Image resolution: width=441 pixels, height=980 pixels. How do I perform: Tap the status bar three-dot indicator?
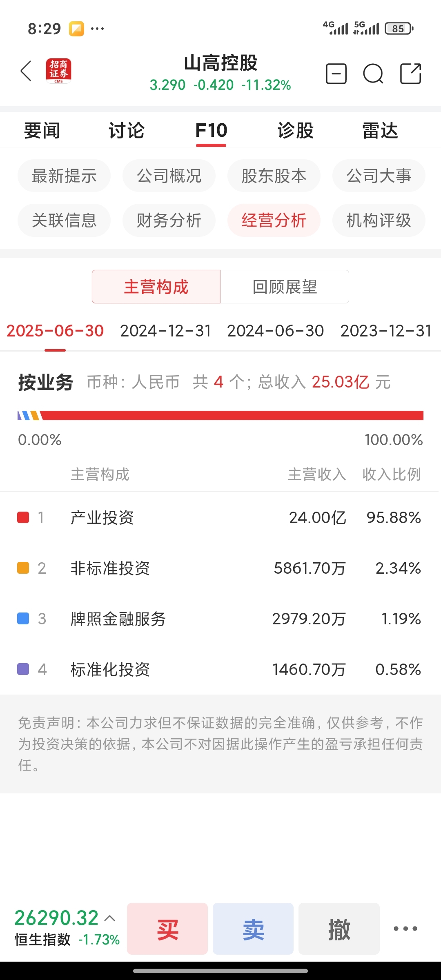coord(97,29)
